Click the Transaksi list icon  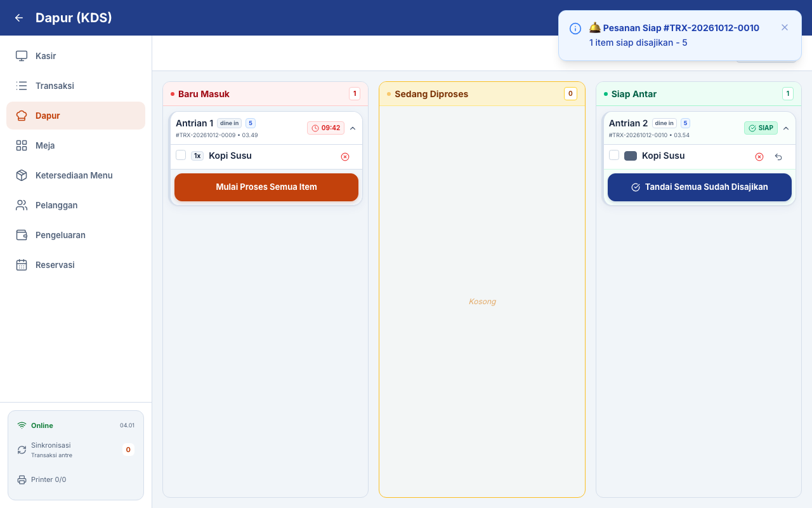point(22,86)
